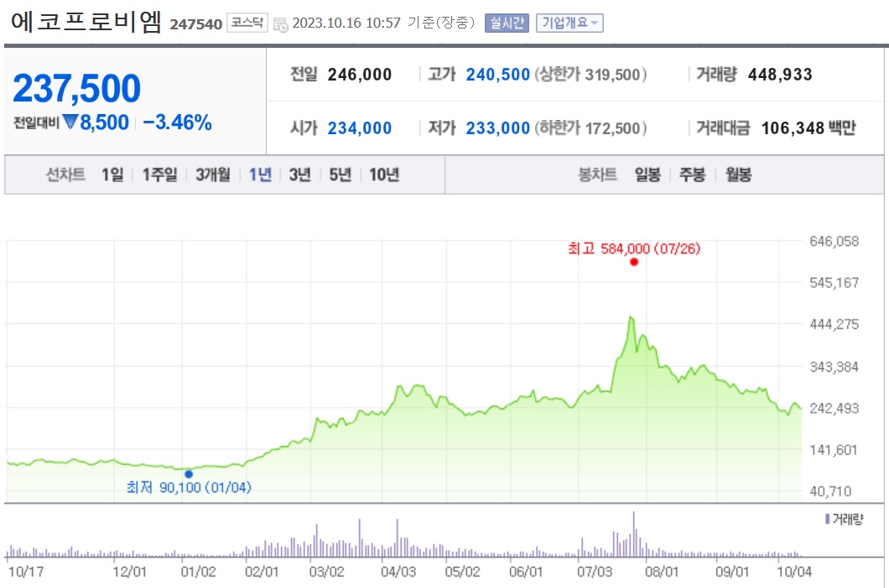Click the x-axis date 07/03
Screen dimensions: 889x588
(x=595, y=571)
